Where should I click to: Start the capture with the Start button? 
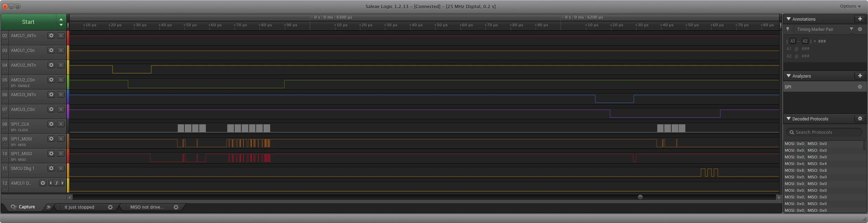pyautogui.click(x=28, y=22)
